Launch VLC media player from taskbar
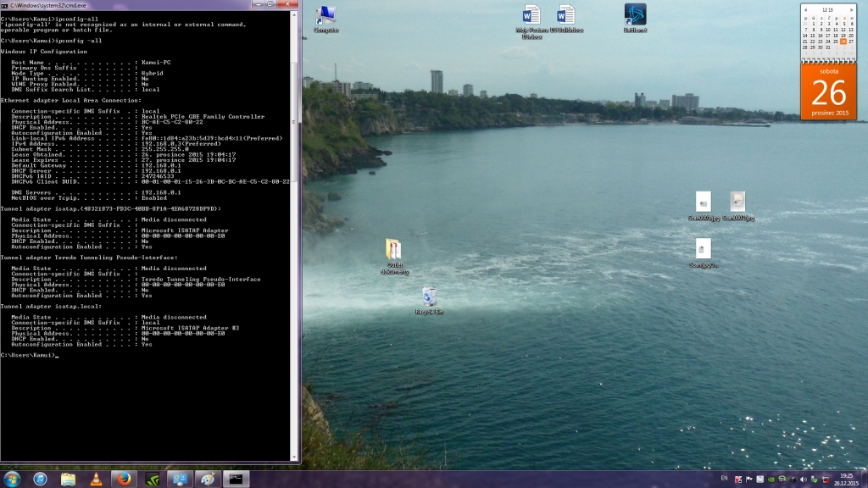Viewport: 868px width, 488px height. click(96, 479)
